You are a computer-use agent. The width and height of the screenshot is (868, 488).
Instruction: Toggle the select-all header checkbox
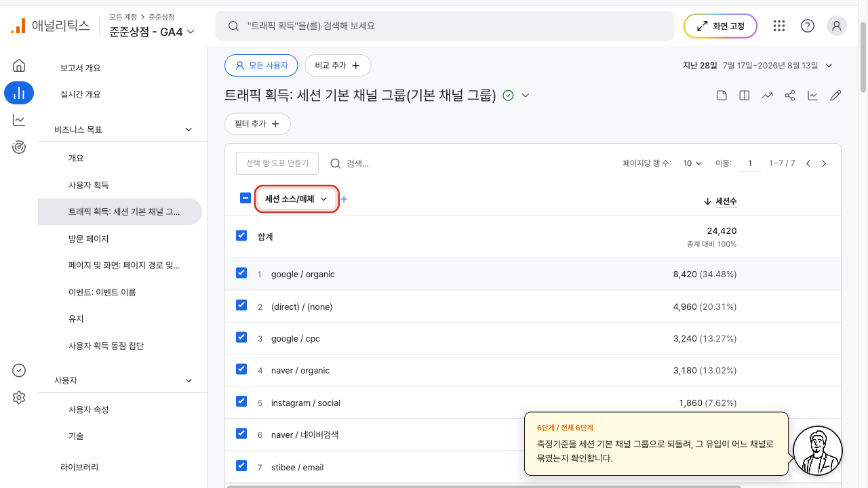[x=245, y=199]
